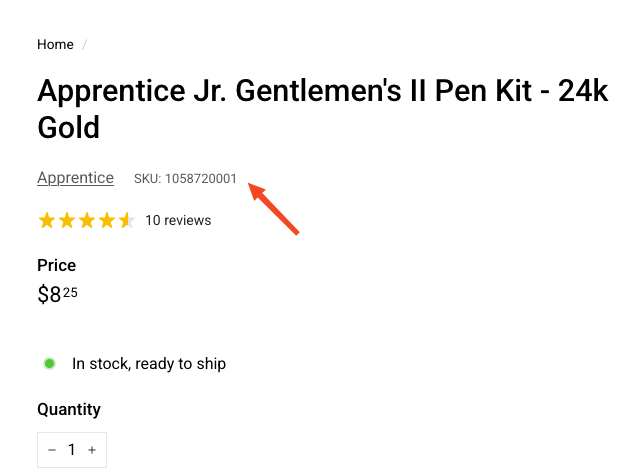Click the 'In stock, ready to ship' text
632x472 pixels.
(x=149, y=364)
